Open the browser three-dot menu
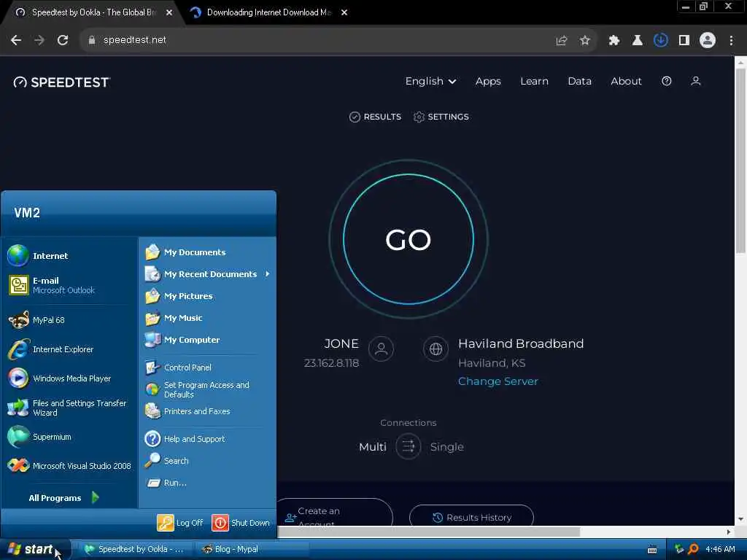Screen dimensions: 747x560 point(731,41)
